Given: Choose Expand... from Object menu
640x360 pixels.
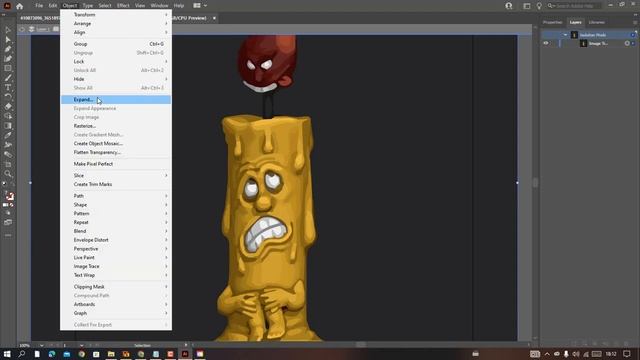Looking at the screenshot, I should [116, 100].
